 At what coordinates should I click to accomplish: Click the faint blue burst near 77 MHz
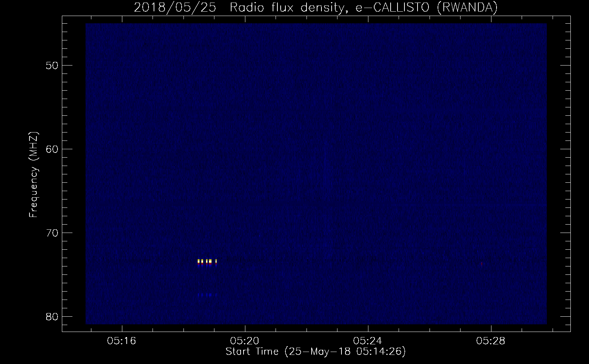[207, 295]
